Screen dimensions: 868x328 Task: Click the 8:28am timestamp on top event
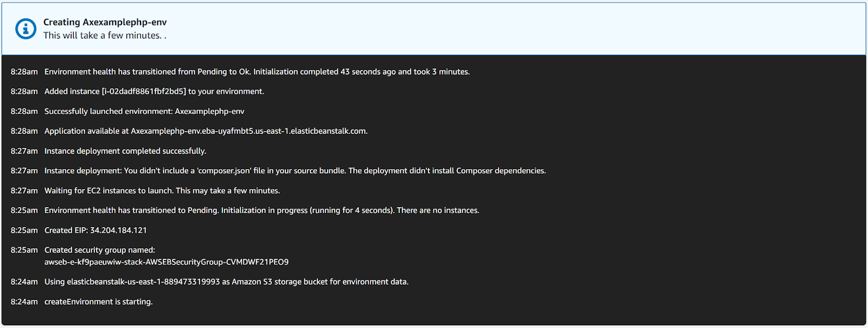(23, 71)
